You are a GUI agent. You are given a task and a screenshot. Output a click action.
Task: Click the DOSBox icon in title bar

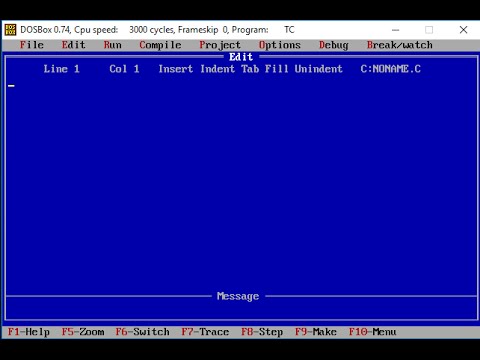10,30
